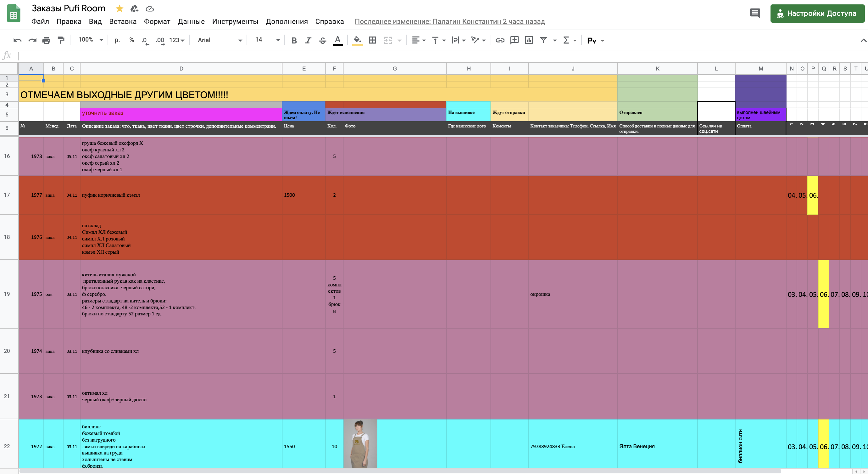Toggle bold formatting
868x474 pixels.
294,40
